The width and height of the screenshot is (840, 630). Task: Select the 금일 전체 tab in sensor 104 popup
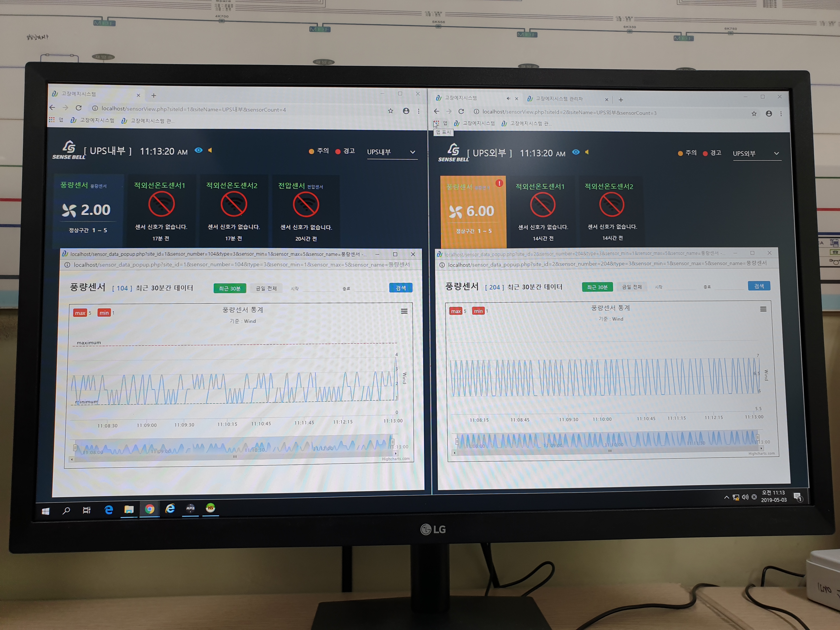(x=266, y=289)
